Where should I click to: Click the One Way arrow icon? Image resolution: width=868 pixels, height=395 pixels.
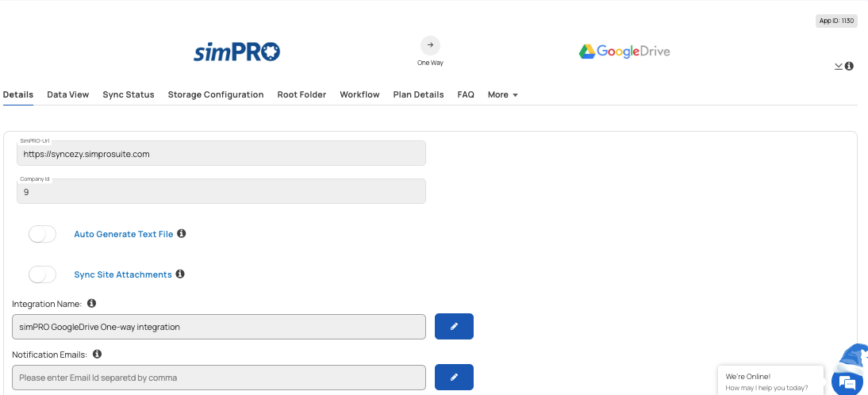[430, 45]
